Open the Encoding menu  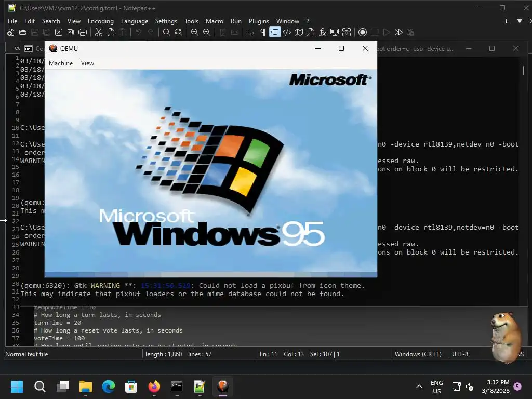click(x=101, y=21)
